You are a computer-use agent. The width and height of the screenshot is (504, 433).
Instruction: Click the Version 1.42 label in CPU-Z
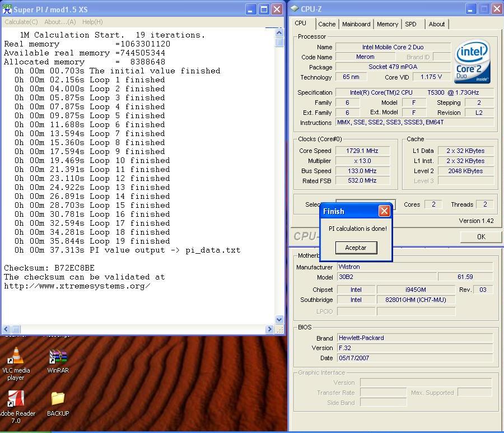[x=476, y=221]
